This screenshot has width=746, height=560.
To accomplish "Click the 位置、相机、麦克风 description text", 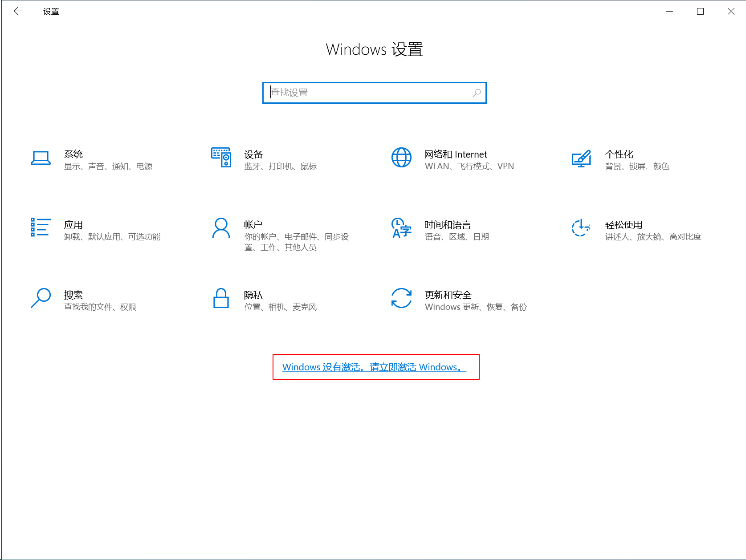I will (280, 307).
